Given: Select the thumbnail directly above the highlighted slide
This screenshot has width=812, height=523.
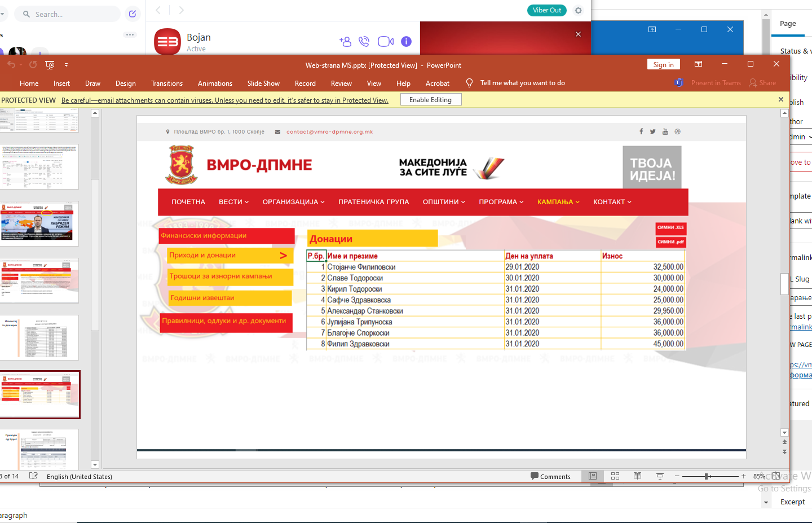Looking at the screenshot, I should pos(39,337).
